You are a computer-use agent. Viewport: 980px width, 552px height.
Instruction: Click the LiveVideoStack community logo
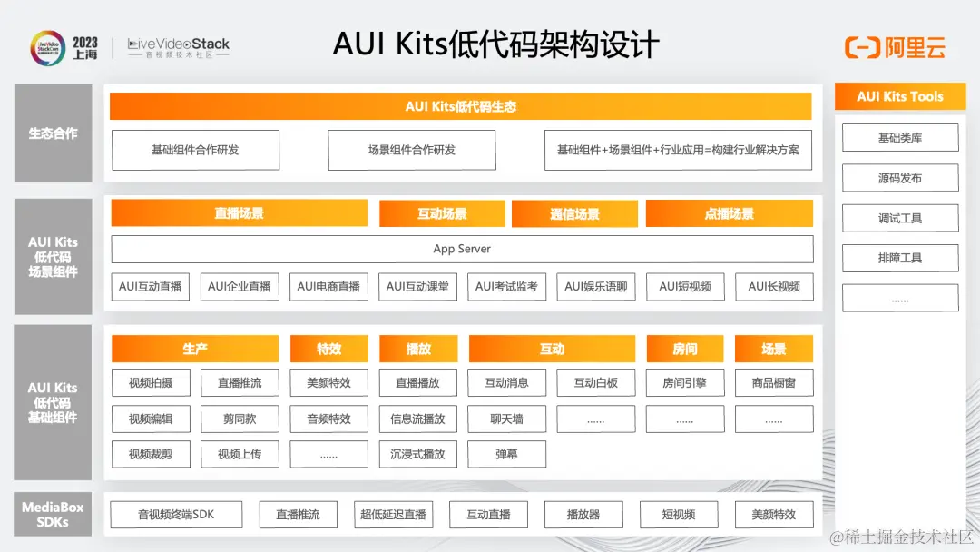[x=178, y=47]
